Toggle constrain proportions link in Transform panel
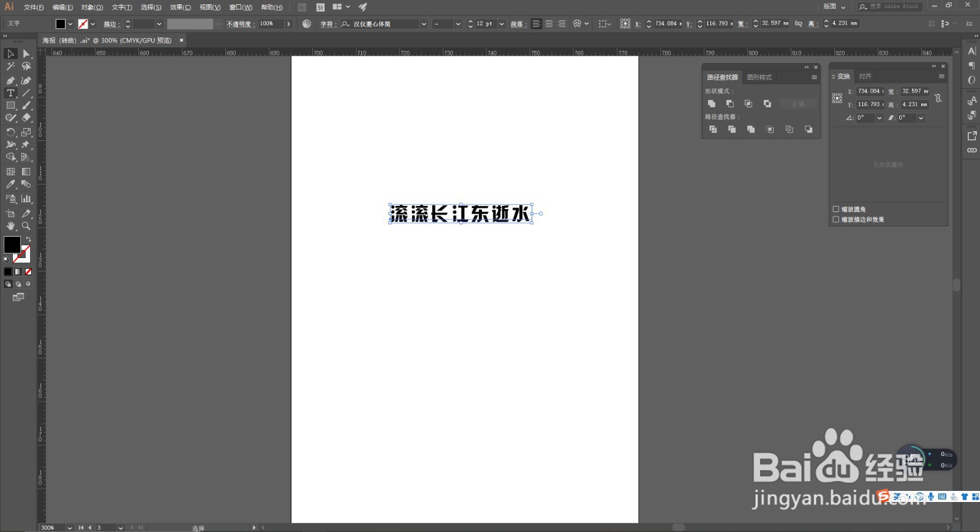The image size is (980, 532). 938,98
